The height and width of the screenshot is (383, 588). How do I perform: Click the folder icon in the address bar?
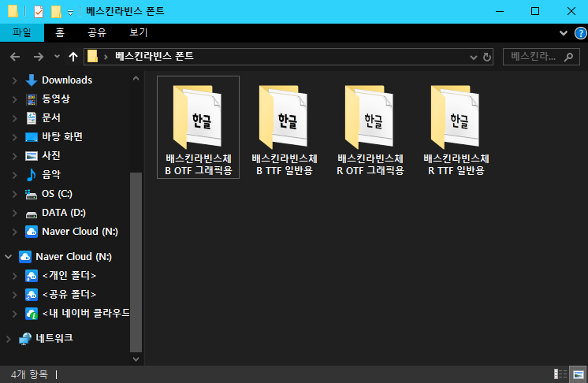pyautogui.click(x=92, y=57)
